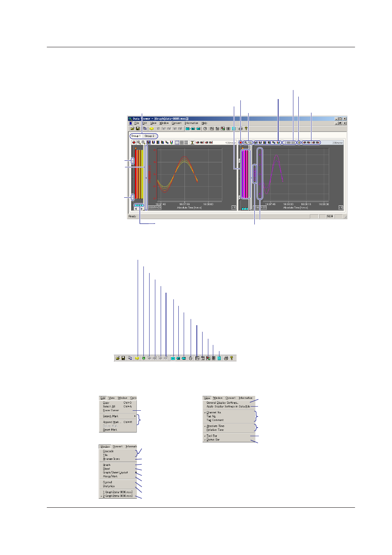
Task: Click yellow starburst icon in enlarged toolbar strip
Action: coord(137,358)
